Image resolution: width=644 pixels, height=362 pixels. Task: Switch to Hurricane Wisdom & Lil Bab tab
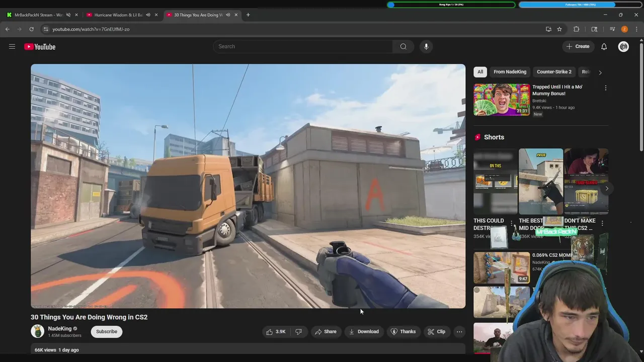point(119,15)
